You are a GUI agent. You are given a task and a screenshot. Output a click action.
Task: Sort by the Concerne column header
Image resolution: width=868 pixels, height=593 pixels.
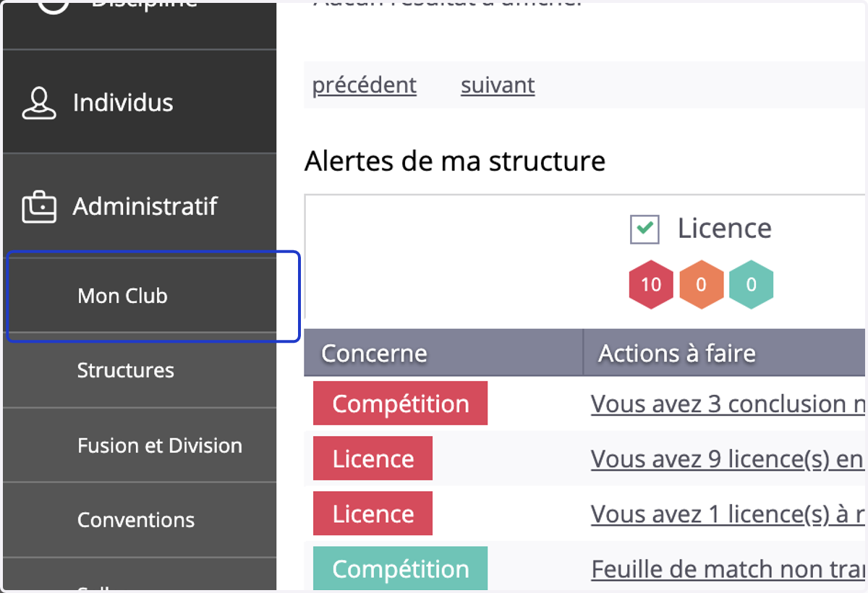coord(443,353)
